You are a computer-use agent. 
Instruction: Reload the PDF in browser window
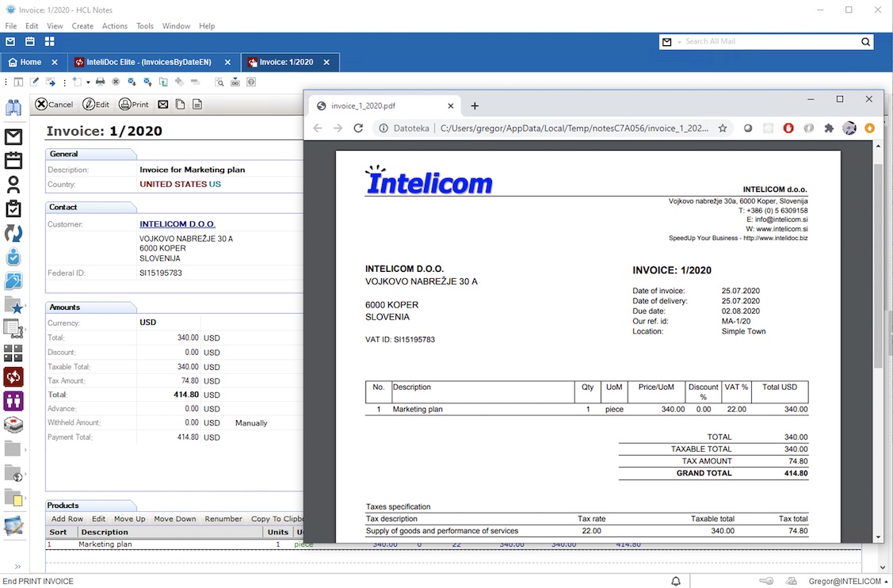click(358, 128)
